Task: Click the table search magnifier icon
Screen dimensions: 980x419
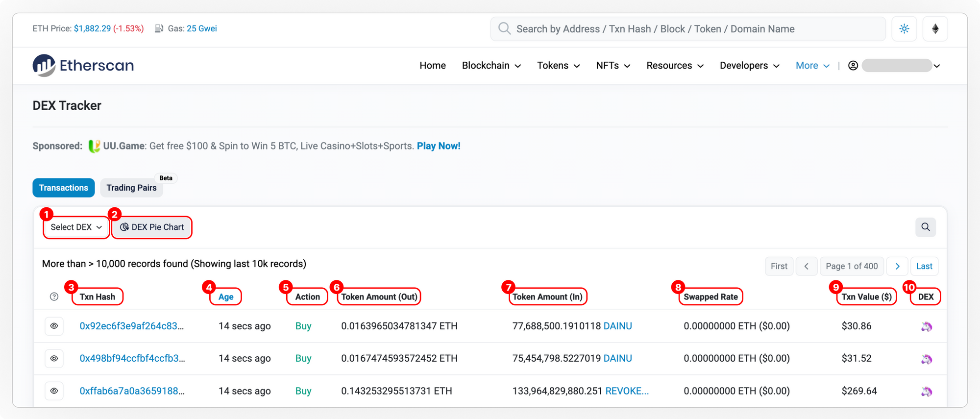Action: [925, 227]
